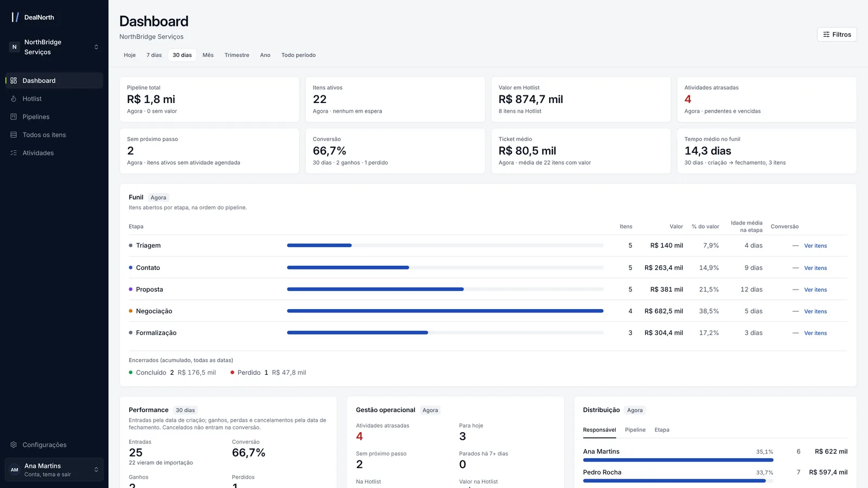This screenshot has height=488, width=868.
Task: Open the Itens ativos card
Action: [x=395, y=99]
